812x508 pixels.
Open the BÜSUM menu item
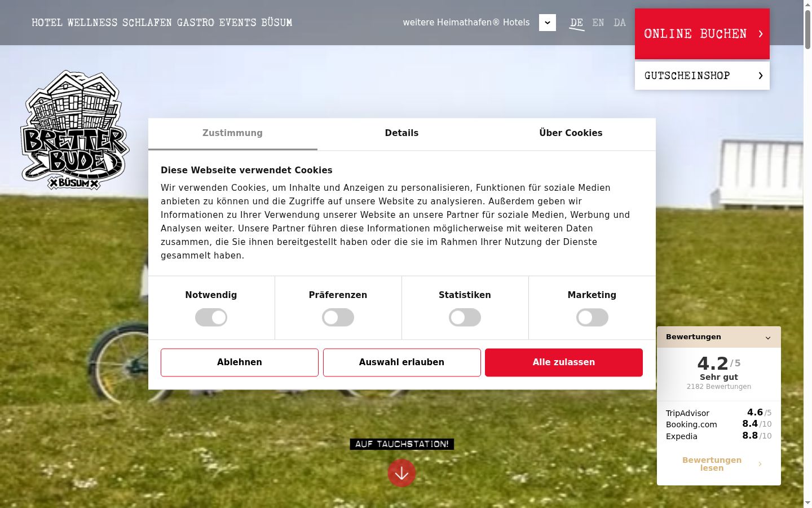point(277,23)
